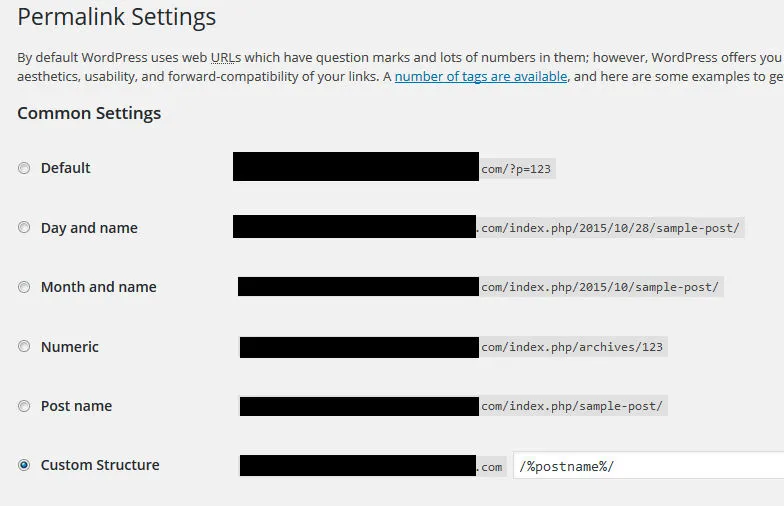Choose the Day and name radio button
The height and width of the screenshot is (506, 784).
24,228
